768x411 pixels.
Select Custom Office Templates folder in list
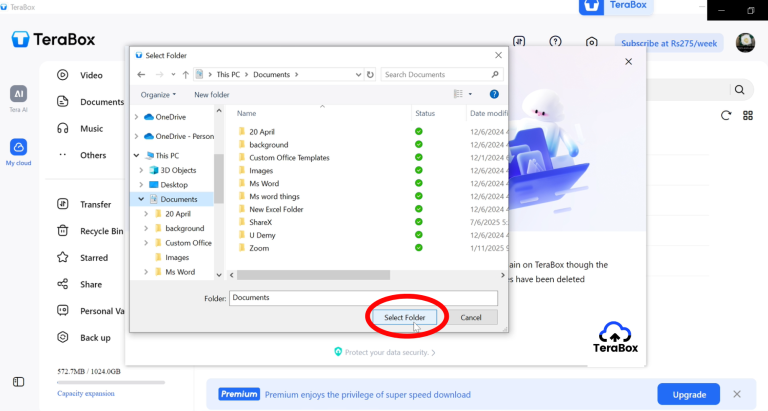tap(289, 158)
